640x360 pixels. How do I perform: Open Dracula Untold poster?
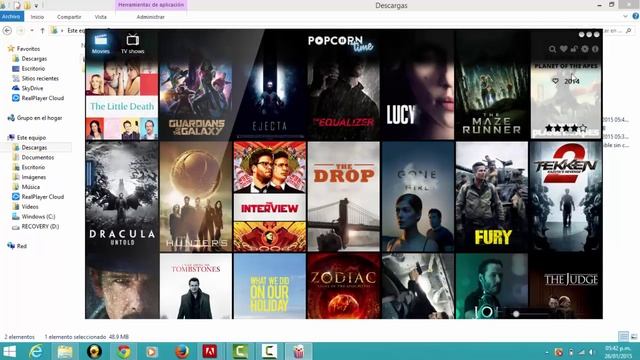(x=122, y=196)
